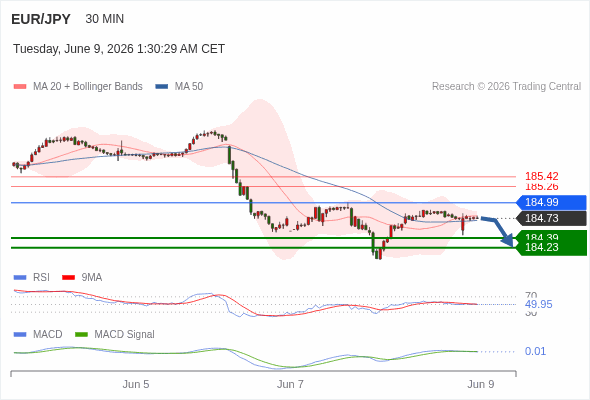The width and height of the screenshot is (590, 400).
Task: Click the MACD Signal green legend swatch
Action: pos(81,335)
